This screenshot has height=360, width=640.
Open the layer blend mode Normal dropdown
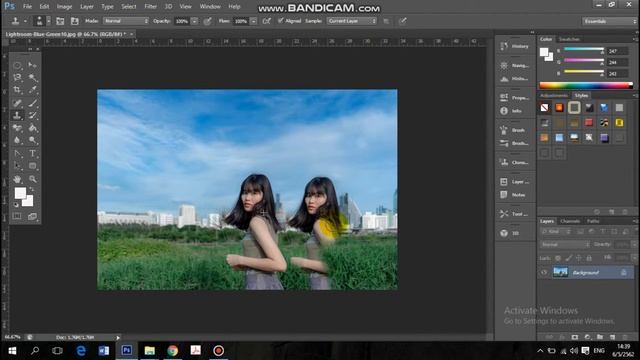(565, 244)
